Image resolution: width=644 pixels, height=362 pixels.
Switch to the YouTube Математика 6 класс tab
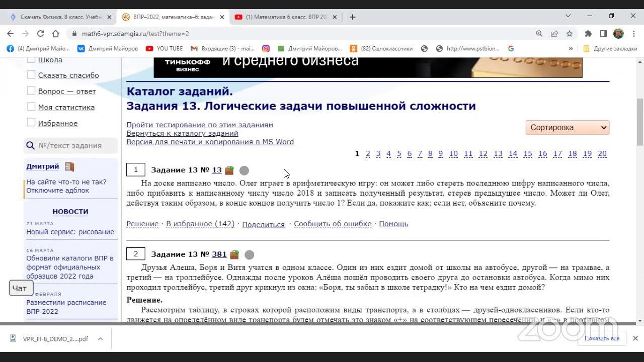point(286,17)
